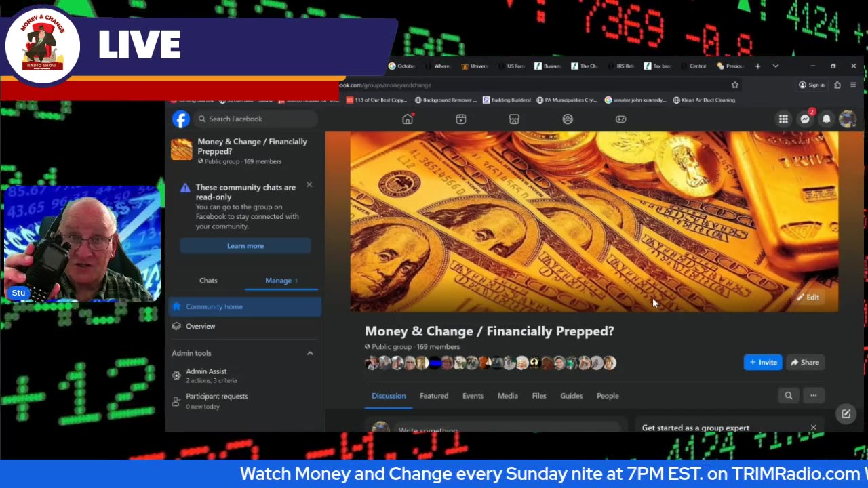The width and height of the screenshot is (868, 488).
Task: Switch to the 'Precious' browser tab
Action: point(731,66)
